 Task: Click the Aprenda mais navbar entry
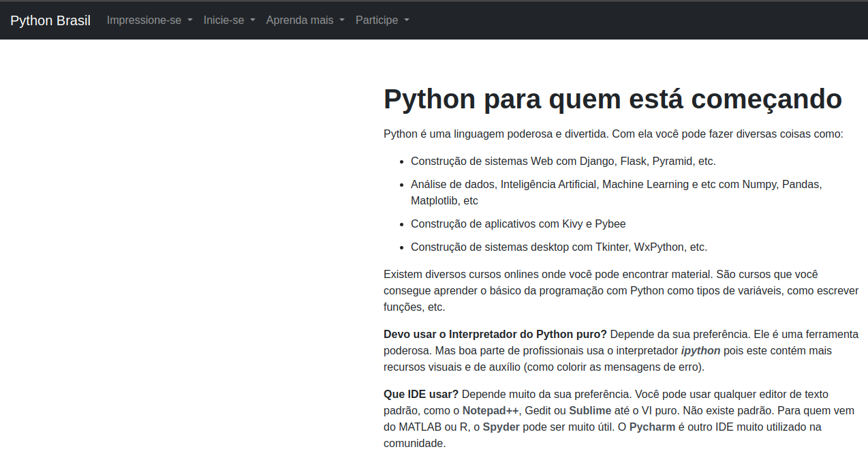pyautogui.click(x=300, y=20)
